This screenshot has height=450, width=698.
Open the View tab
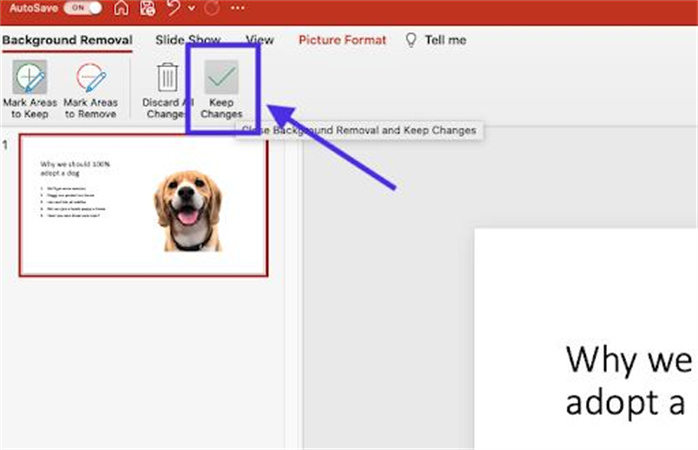pos(260,40)
